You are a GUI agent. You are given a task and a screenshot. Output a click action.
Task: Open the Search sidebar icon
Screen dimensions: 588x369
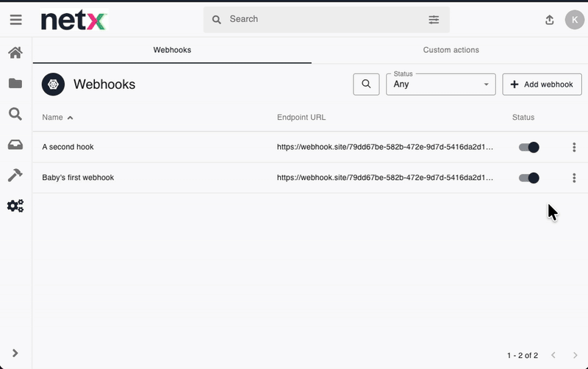[15, 114]
